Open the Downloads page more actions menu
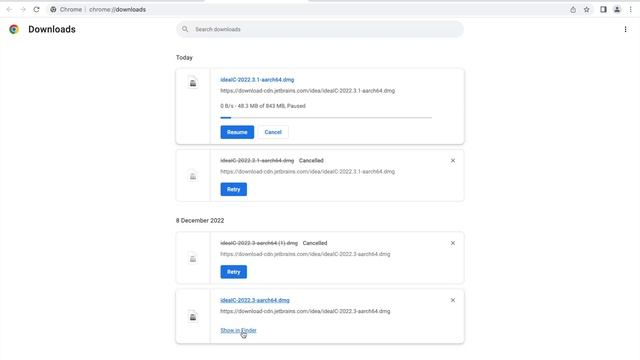This screenshot has width=640, height=360. click(625, 29)
